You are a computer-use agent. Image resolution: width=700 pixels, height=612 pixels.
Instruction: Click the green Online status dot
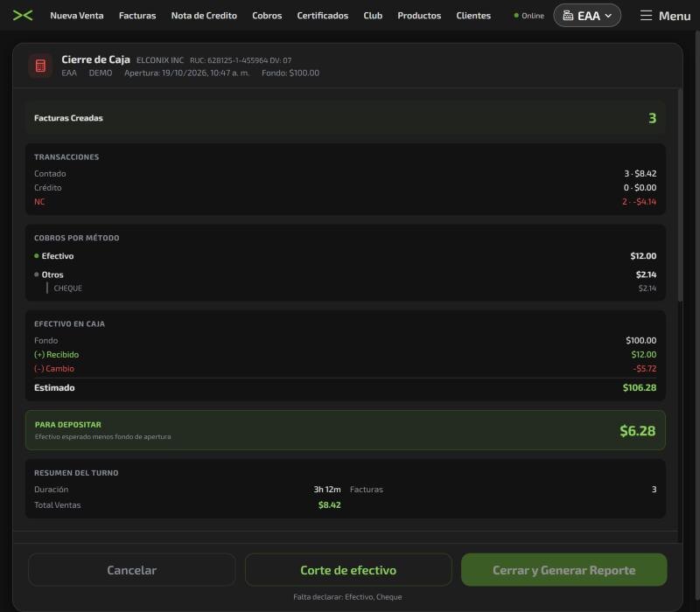coord(516,16)
